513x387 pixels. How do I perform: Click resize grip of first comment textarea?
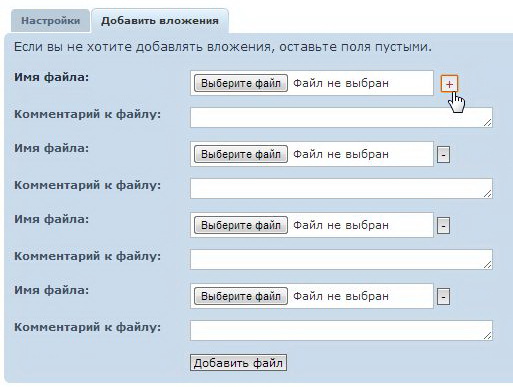(x=487, y=123)
